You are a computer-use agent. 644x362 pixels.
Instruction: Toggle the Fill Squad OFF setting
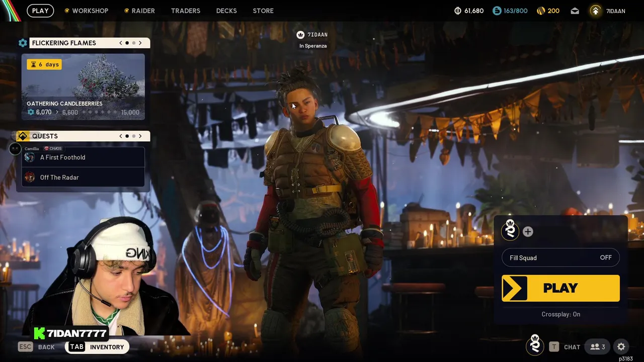560,258
